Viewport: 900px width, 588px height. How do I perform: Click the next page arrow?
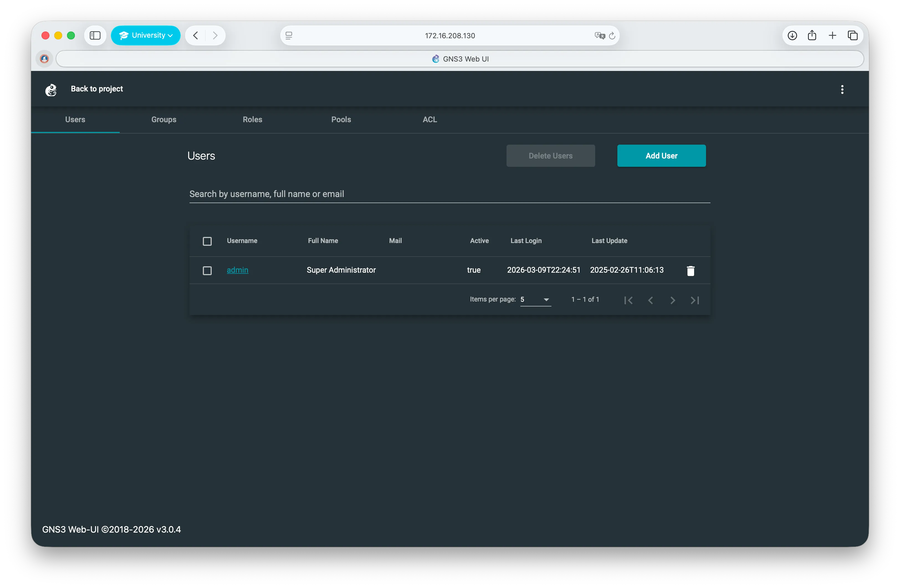[672, 300]
